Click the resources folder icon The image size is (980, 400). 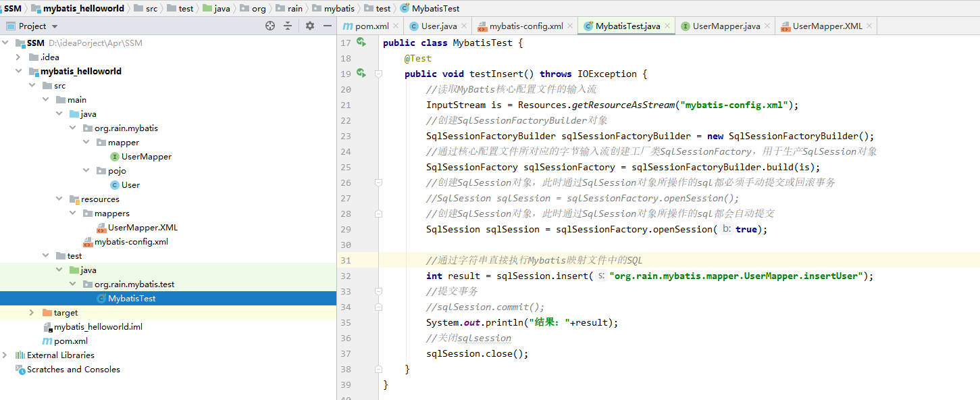coord(74,199)
